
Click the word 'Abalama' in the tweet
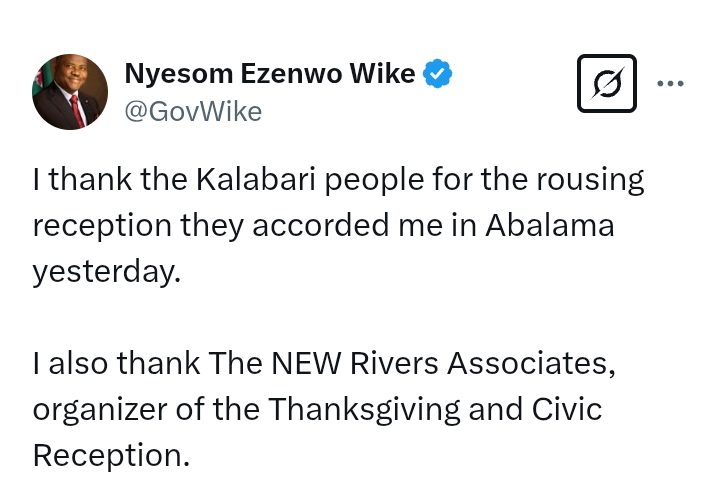[x=550, y=226]
